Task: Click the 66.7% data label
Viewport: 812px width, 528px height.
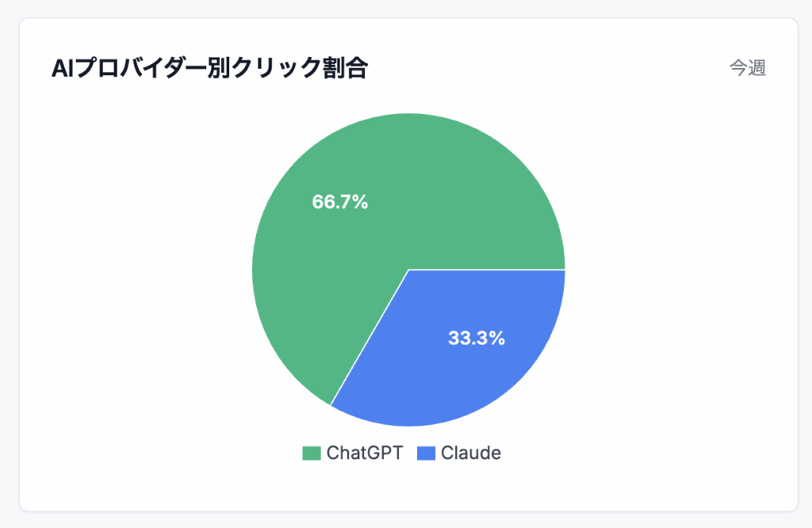Action: click(339, 202)
